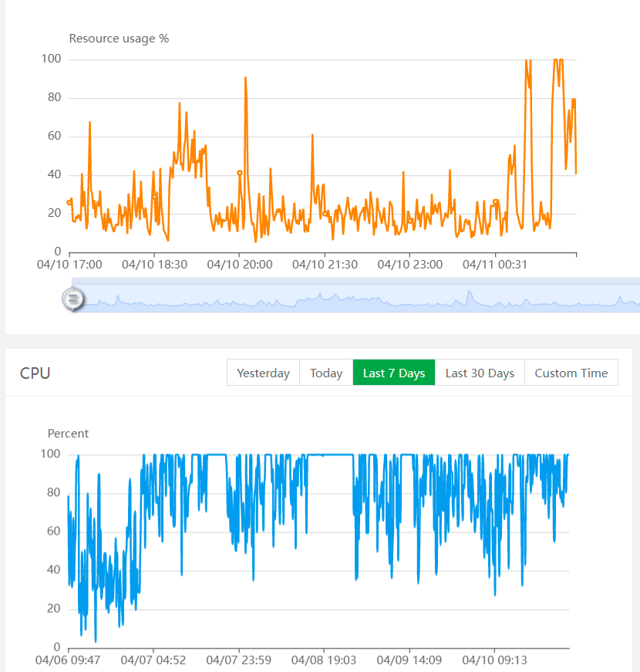Click the round zoom slider handle
640x672 pixels.
point(73,299)
